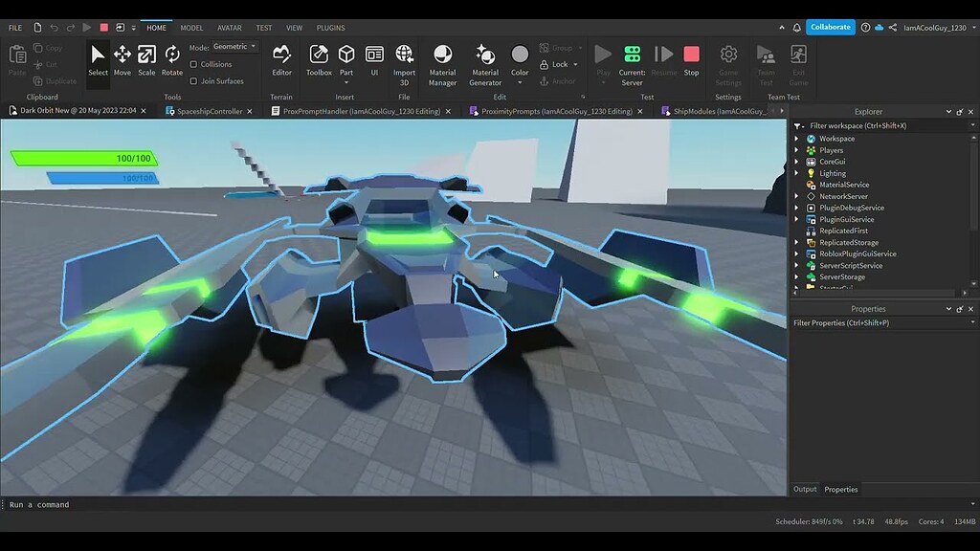980x551 pixels.
Task: Select the Scale tool
Action: click(x=147, y=59)
